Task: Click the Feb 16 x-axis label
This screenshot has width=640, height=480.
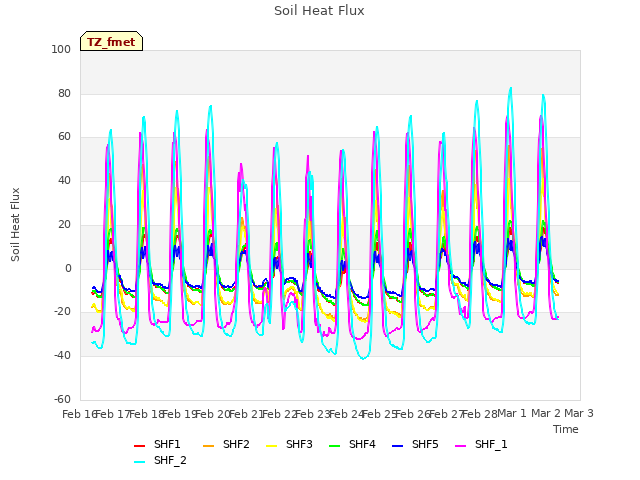Action: click(78, 414)
